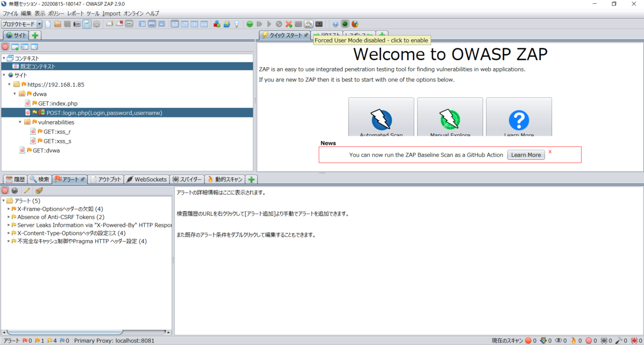Click the blue question mark Learn More icon
The height and width of the screenshot is (345, 644).
tap(519, 121)
